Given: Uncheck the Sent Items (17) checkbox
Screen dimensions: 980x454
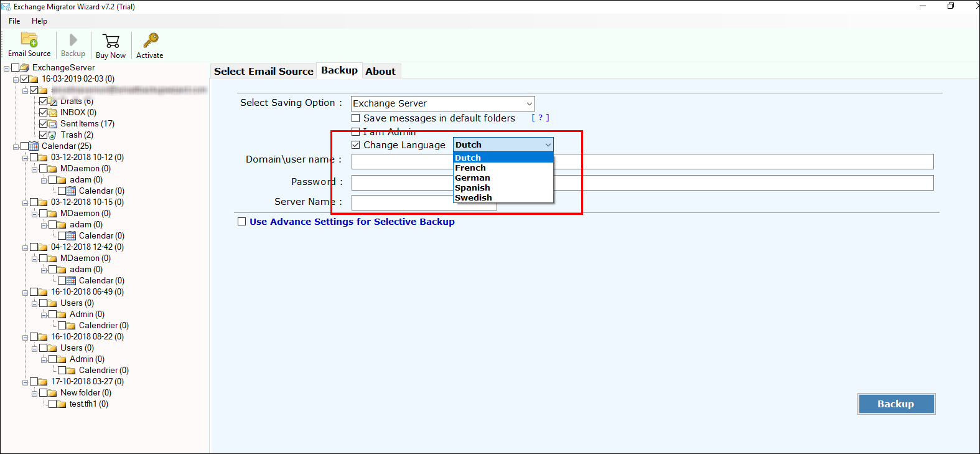Looking at the screenshot, I should [44, 123].
